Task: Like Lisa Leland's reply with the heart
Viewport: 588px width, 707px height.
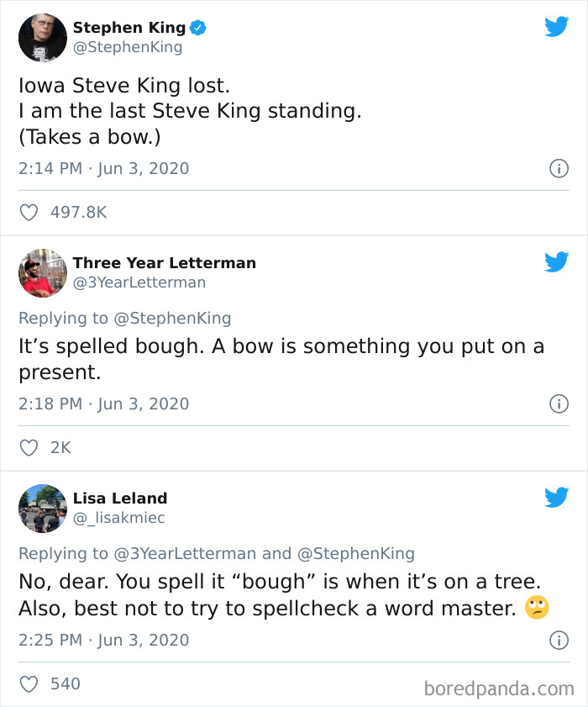Action: tap(29, 683)
